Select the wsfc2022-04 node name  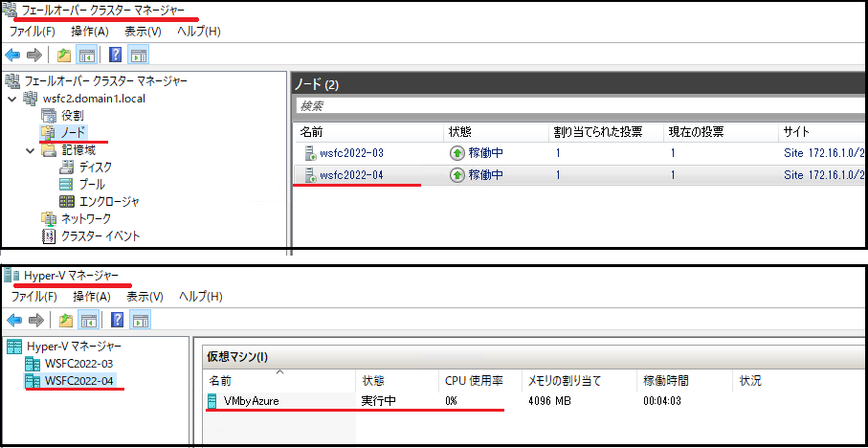[x=351, y=175]
